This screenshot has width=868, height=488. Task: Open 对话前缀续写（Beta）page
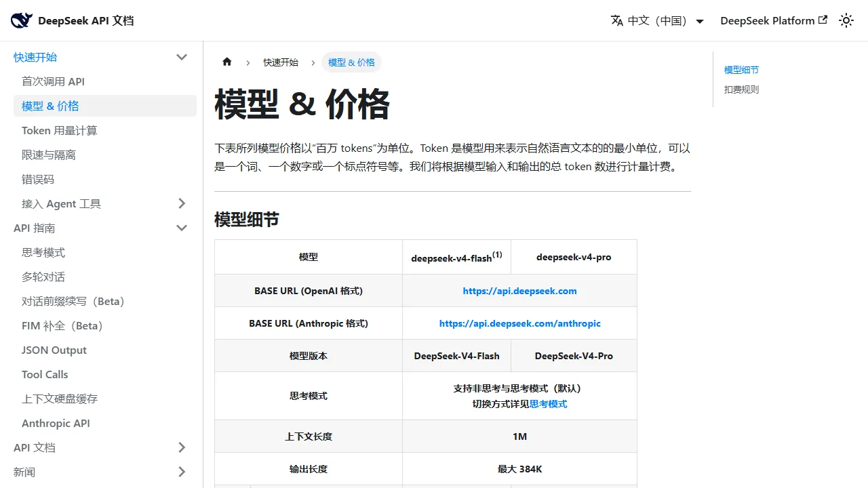point(105,301)
